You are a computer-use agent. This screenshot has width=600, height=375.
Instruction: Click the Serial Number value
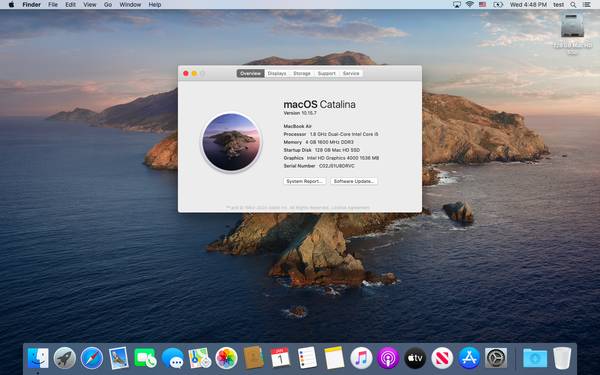coord(337,166)
